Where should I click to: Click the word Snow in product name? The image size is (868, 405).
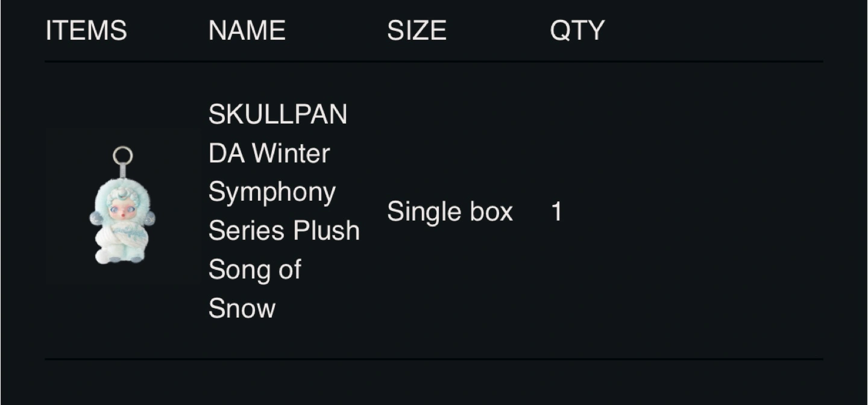(x=242, y=308)
